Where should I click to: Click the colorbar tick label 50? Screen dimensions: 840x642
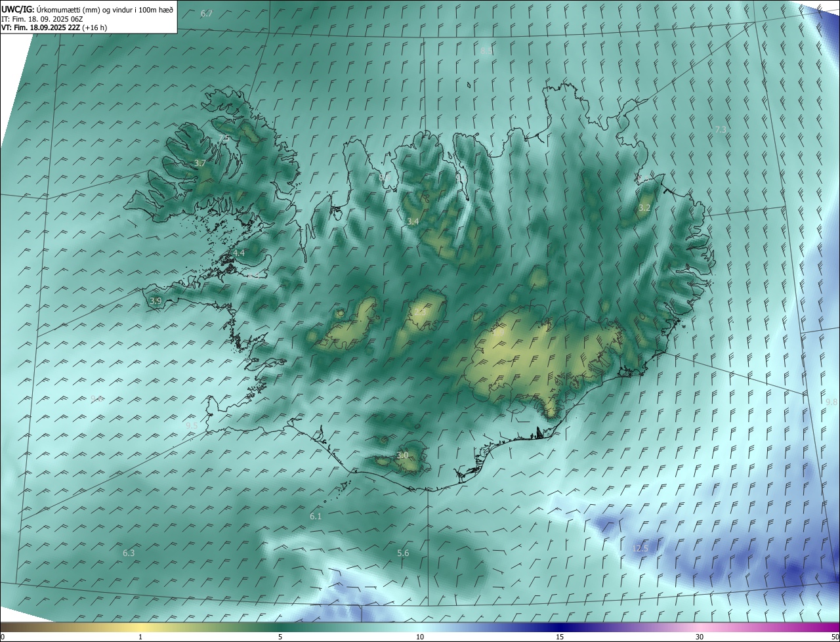(835, 637)
